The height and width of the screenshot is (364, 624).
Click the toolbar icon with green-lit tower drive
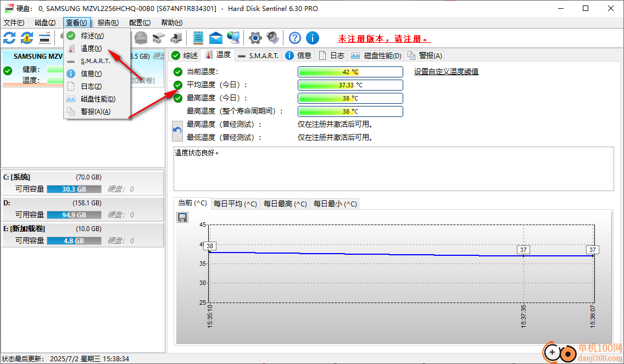(176, 38)
